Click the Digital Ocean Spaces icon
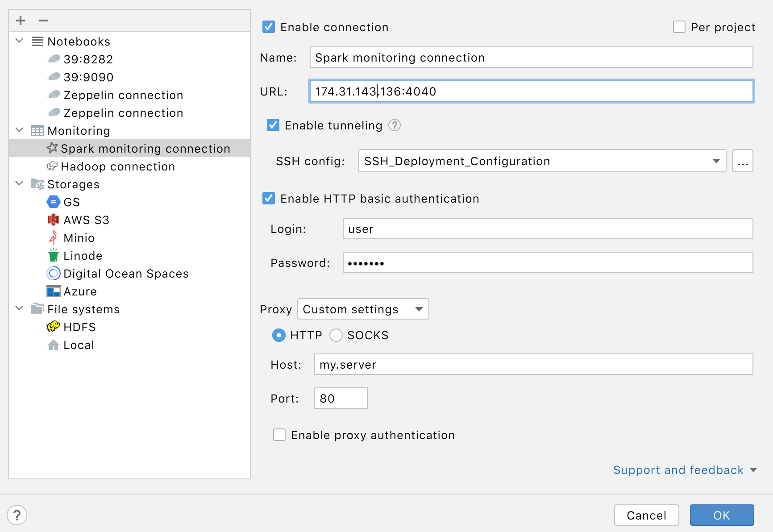The height and width of the screenshot is (532, 773). click(53, 273)
